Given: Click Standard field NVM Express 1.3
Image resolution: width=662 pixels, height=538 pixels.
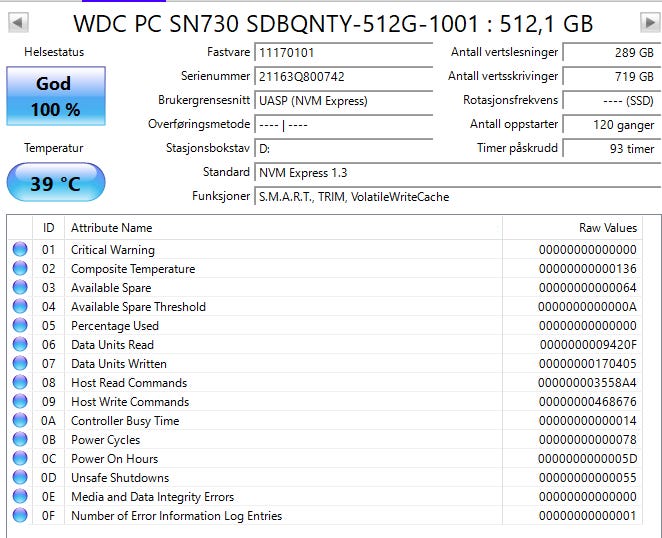Looking at the screenshot, I should click(x=458, y=173).
